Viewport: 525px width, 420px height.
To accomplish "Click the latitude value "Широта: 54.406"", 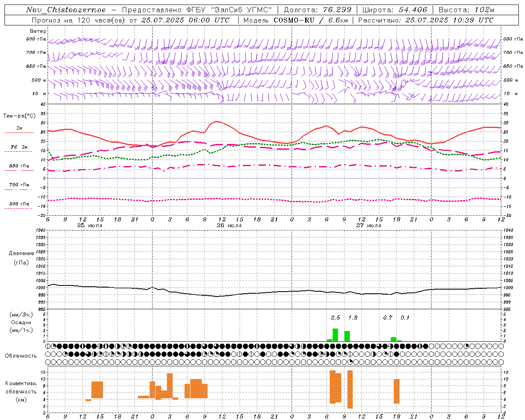I will tap(395, 10).
